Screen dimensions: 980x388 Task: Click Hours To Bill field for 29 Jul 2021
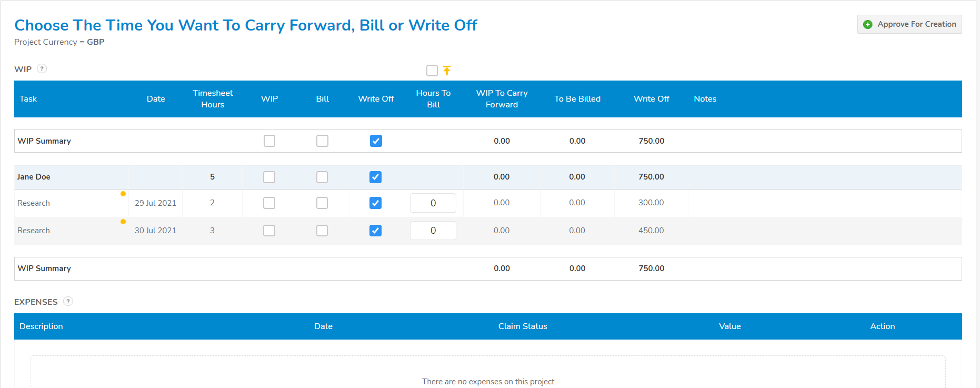click(433, 203)
